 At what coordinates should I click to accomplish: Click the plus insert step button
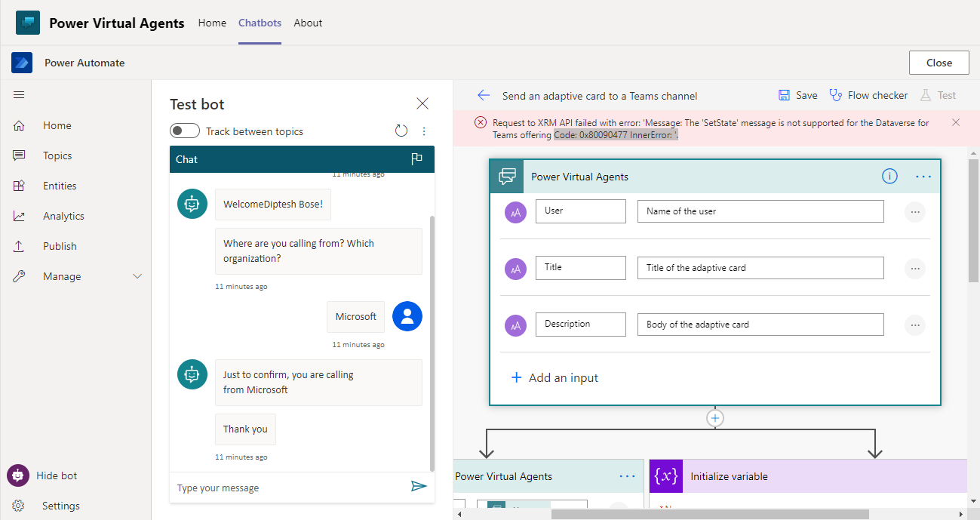715,417
